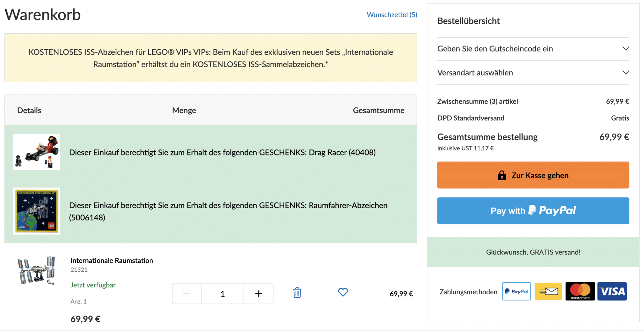Expand Gutscheincode entry chevron
Viewport: 644px width, 331px height.
point(625,49)
